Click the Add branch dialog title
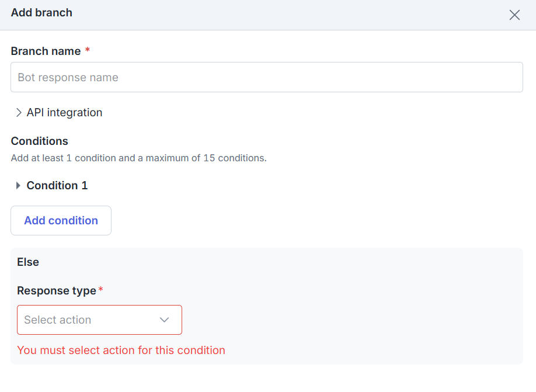The width and height of the screenshot is (536, 392). [x=41, y=13]
